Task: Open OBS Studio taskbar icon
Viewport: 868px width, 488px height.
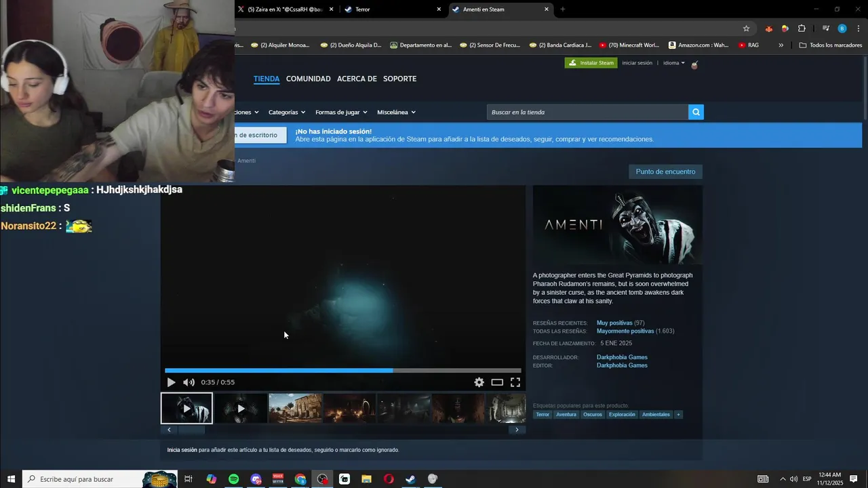Action: 322,479
